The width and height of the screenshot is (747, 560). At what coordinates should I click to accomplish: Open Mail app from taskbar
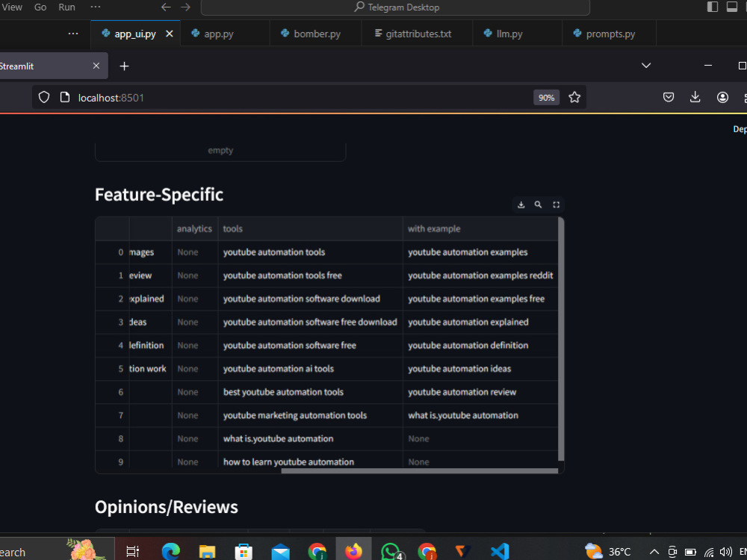[x=280, y=552]
